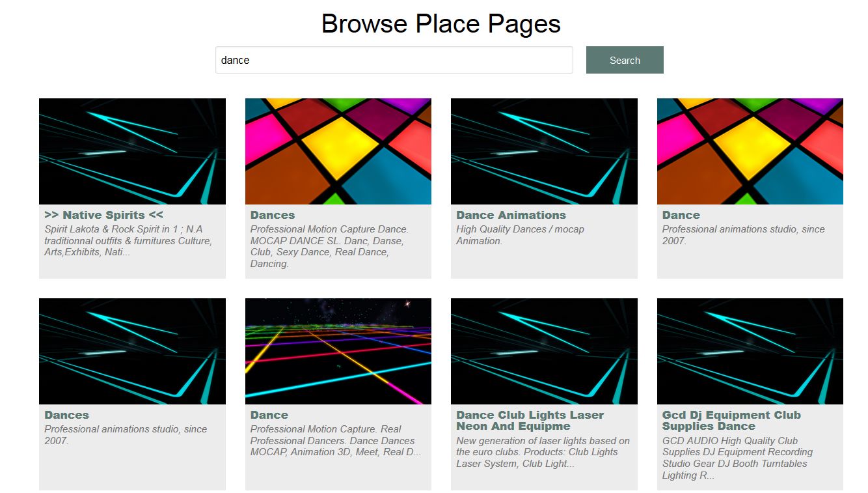Click the thumbnail above Native Spirits title
The image size is (868, 493).
tap(132, 151)
